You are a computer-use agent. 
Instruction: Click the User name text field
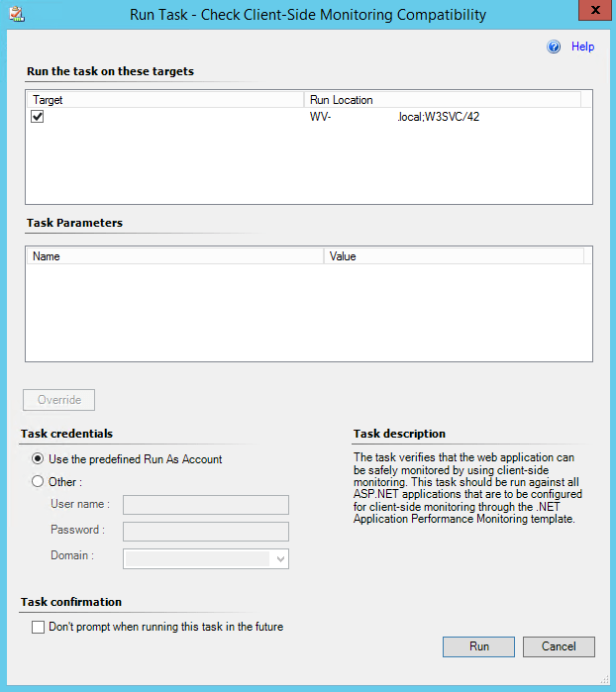[205, 506]
